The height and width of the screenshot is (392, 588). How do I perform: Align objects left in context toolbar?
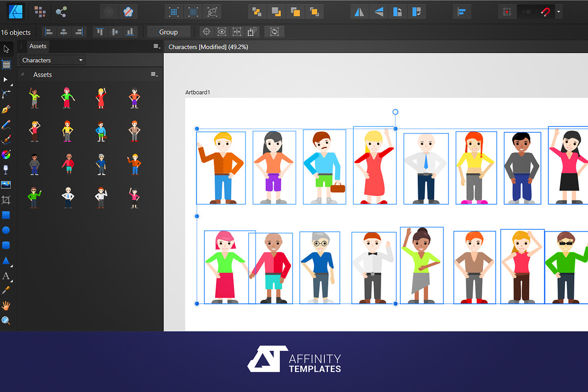pos(49,32)
